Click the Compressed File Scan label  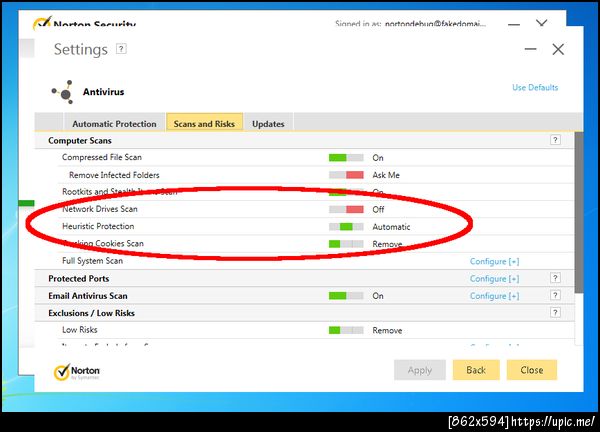tap(102, 157)
